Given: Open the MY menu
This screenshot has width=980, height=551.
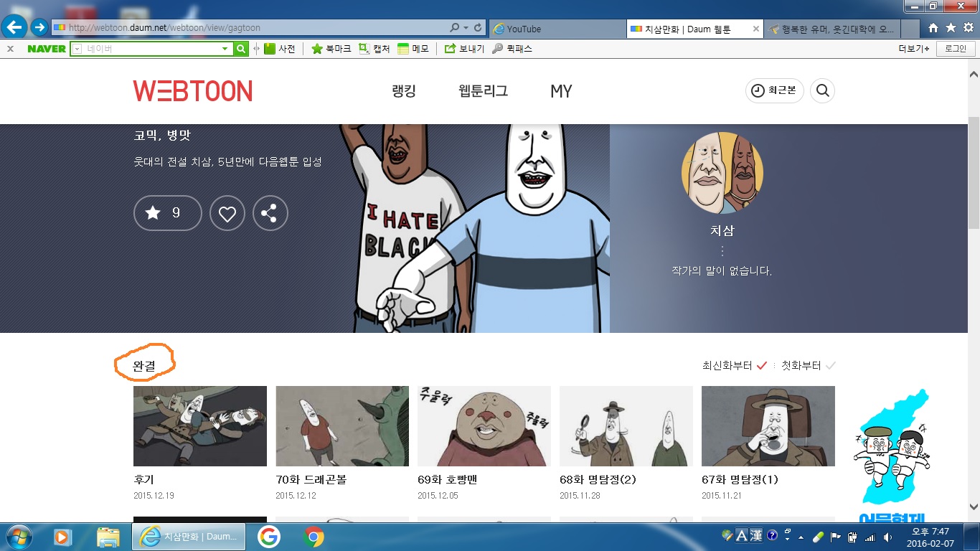Looking at the screenshot, I should [x=561, y=91].
